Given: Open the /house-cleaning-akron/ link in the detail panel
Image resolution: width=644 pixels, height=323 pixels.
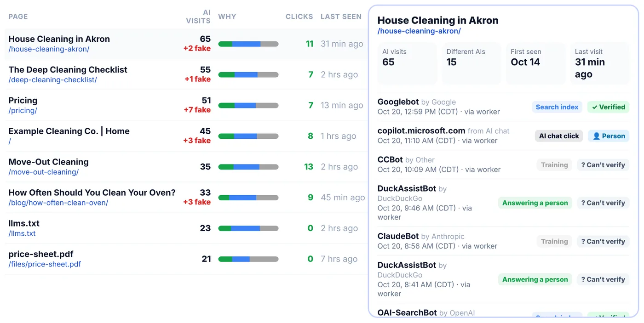Looking at the screenshot, I should (419, 31).
